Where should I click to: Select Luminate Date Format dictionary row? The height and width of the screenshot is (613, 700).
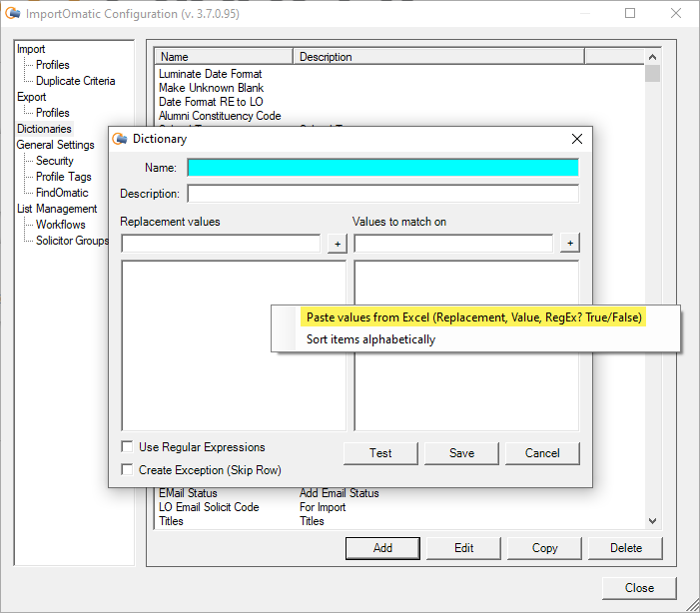point(211,74)
